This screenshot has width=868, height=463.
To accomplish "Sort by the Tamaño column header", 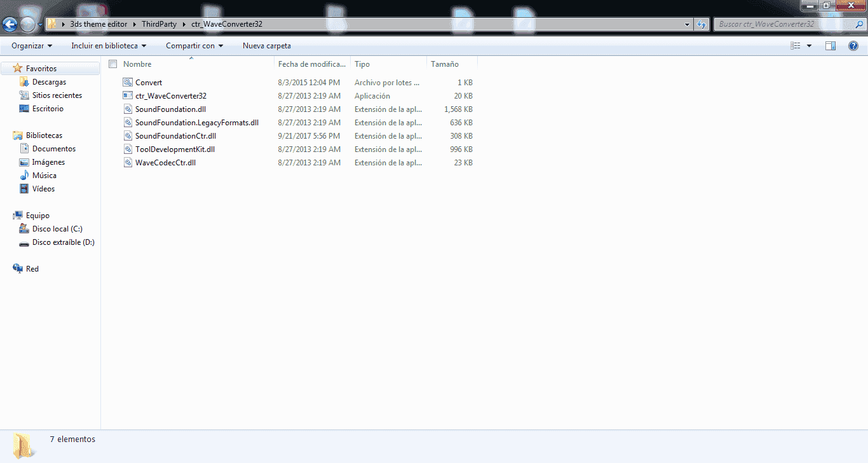I will (x=452, y=64).
